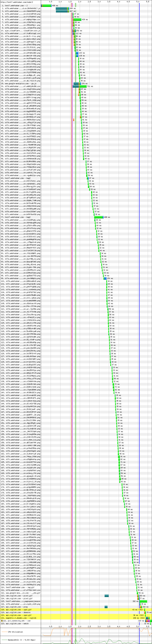Select row 212 www.google-ana...cs.com __utm.gif
Image resolution: width=152 pixels, height=644 pixels.
20,593
